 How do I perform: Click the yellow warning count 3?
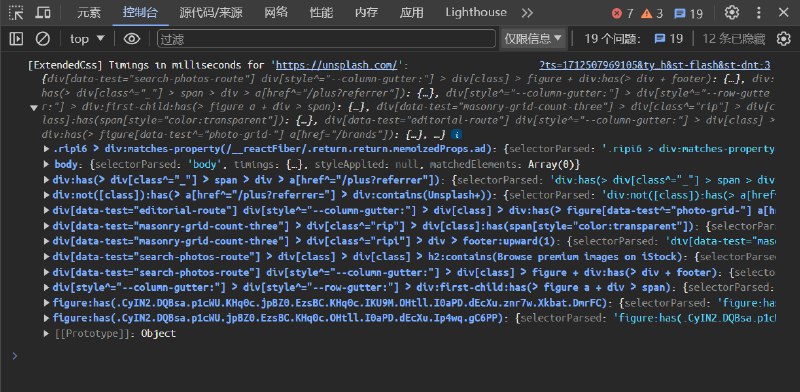pos(652,14)
